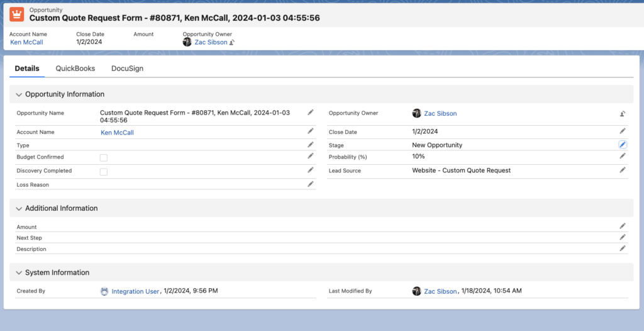The height and width of the screenshot is (331, 644).
Task: Click the '10%' probability value
Action: point(418,156)
